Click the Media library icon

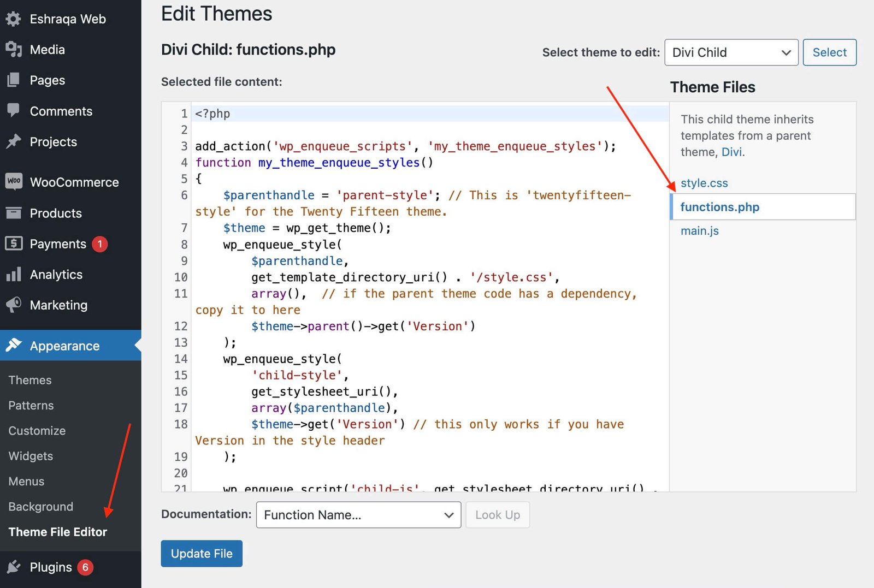(x=14, y=50)
